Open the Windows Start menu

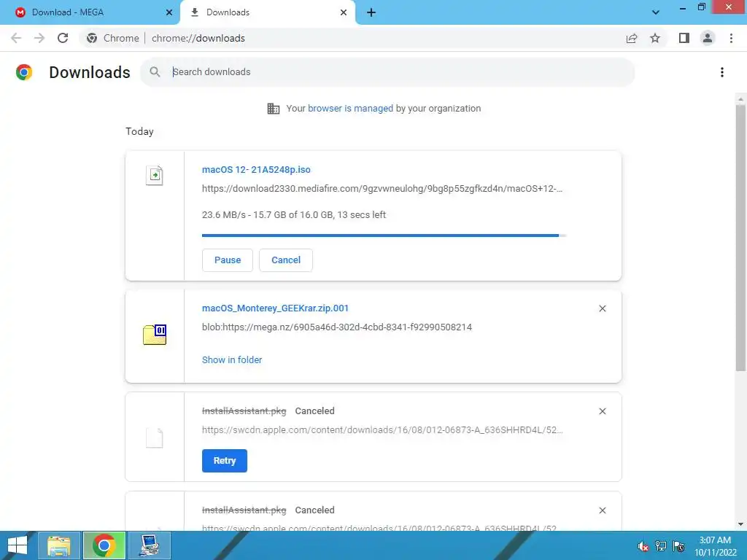tap(18, 545)
